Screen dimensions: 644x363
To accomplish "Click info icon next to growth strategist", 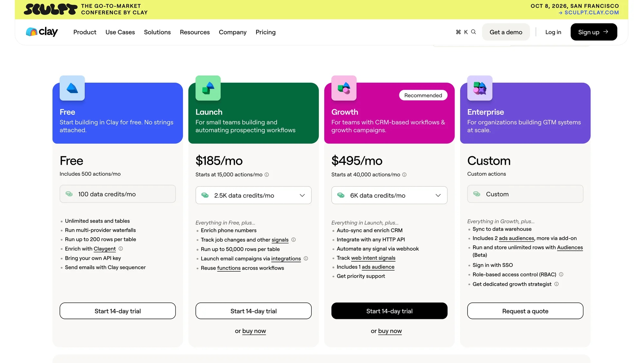I will pos(556,284).
